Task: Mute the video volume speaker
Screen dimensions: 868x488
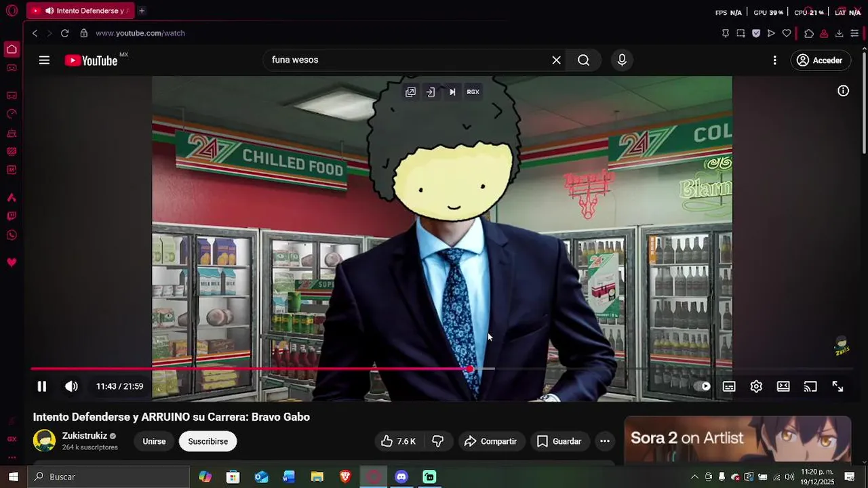Action: tap(71, 386)
